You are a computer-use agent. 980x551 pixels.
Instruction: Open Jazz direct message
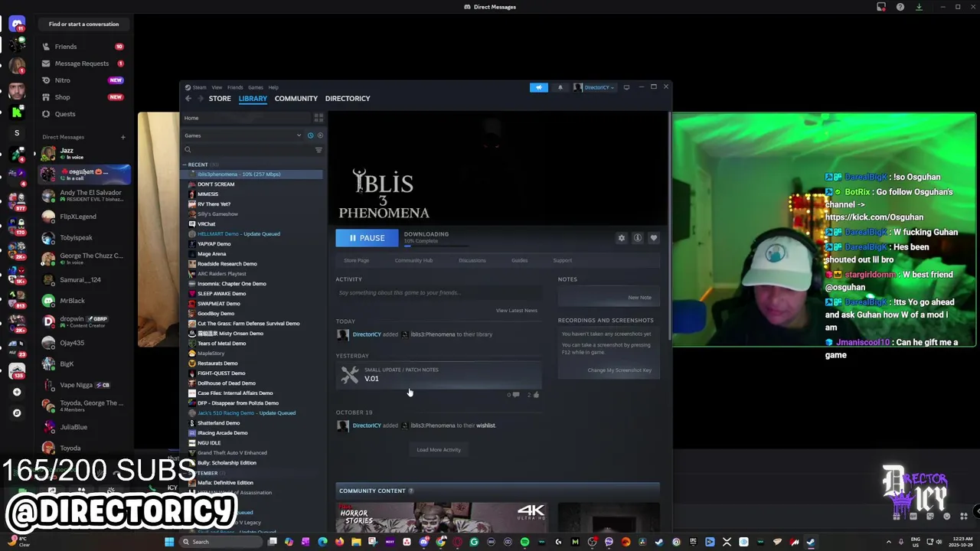(84, 154)
